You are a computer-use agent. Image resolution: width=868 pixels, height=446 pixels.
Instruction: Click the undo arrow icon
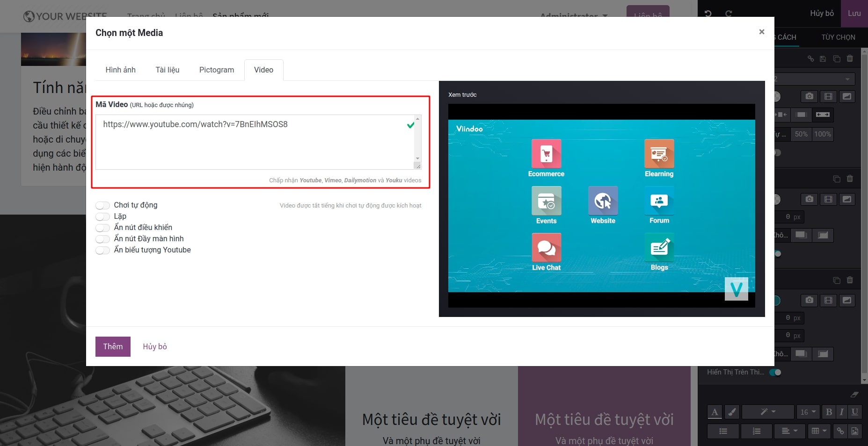[x=708, y=14]
